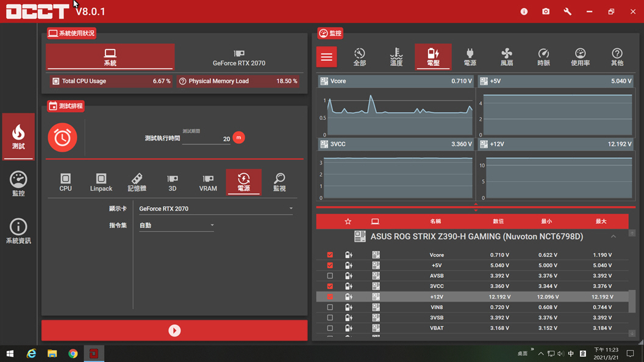Image resolution: width=644 pixels, height=362 pixels.
Task: Open settings wrench icon
Action: [567, 12]
